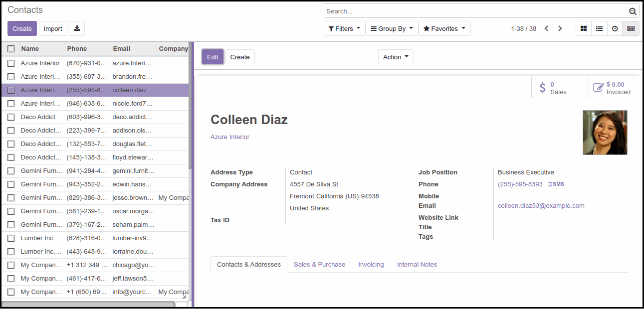Select row with jeff.lawson5 email
The height and width of the screenshot is (309, 644).
point(95,279)
